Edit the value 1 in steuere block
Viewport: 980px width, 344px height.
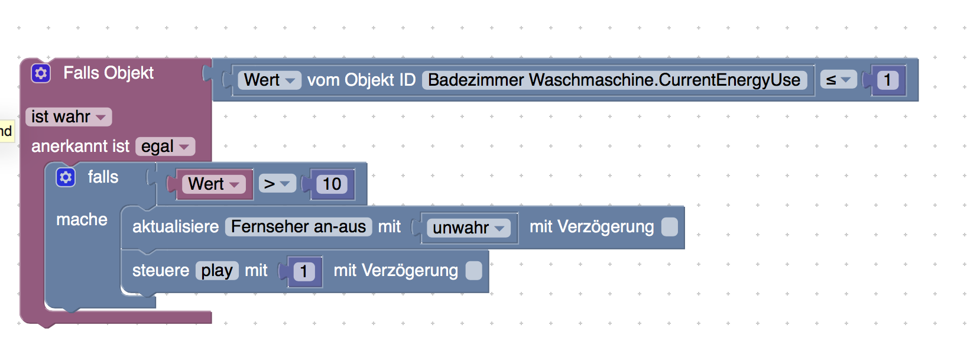tap(304, 271)
